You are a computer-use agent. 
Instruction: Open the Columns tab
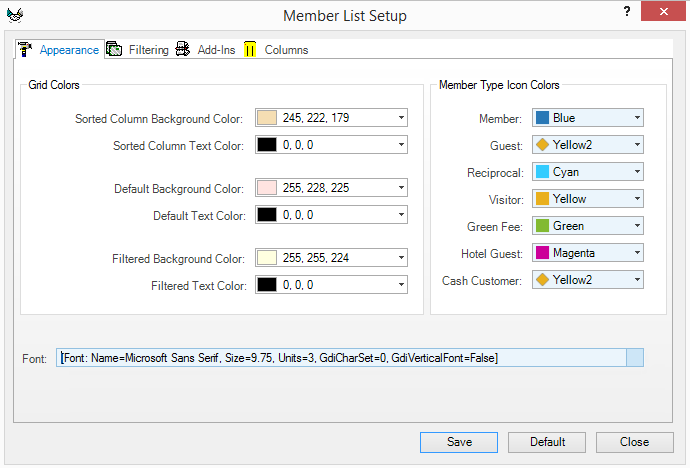[286, 50]
